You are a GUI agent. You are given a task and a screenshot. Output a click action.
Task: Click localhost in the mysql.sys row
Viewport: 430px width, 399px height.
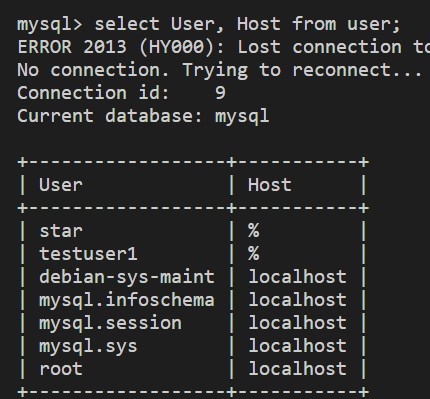297,346
